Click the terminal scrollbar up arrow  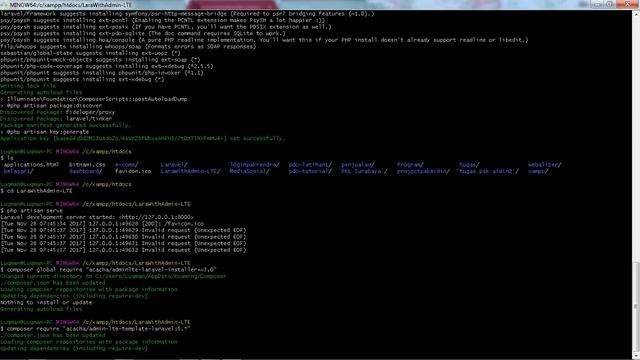[636, 14]
